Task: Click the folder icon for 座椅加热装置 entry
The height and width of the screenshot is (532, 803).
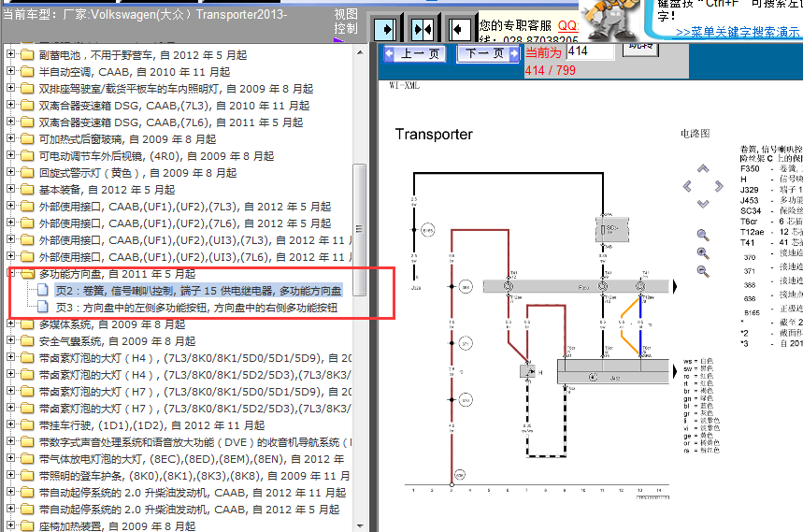Action: pyautogui.click(x=27, y=525)
